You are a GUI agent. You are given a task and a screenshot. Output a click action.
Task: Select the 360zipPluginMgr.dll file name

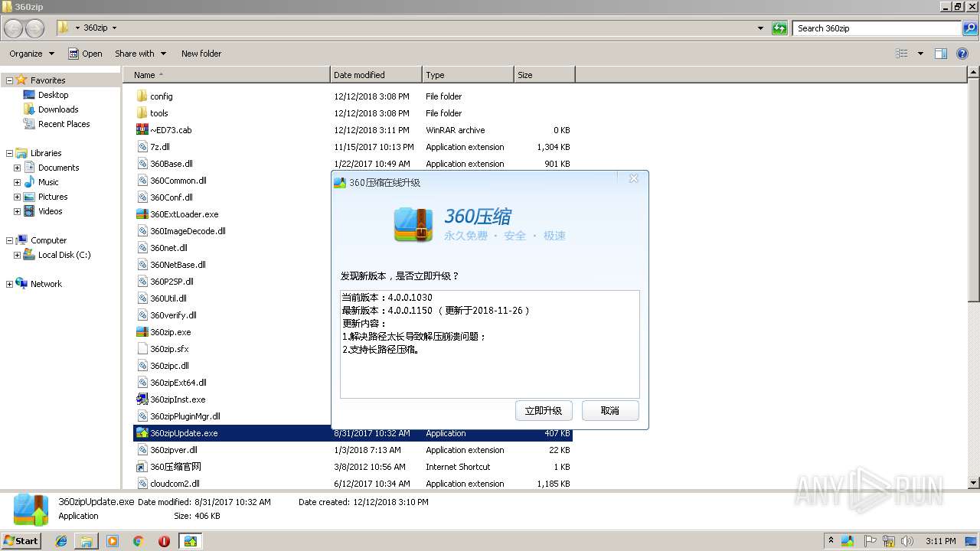point(185,416)
